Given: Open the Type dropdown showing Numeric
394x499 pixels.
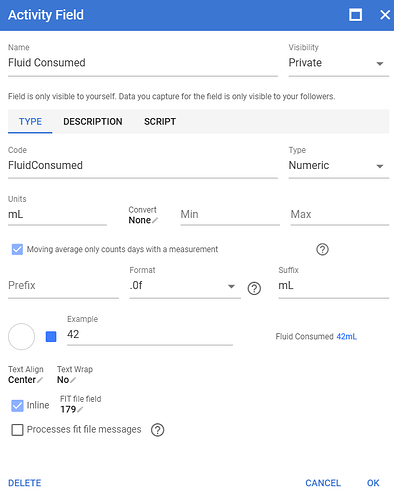Looking at the screenshot, I should (x=339, y=166).
